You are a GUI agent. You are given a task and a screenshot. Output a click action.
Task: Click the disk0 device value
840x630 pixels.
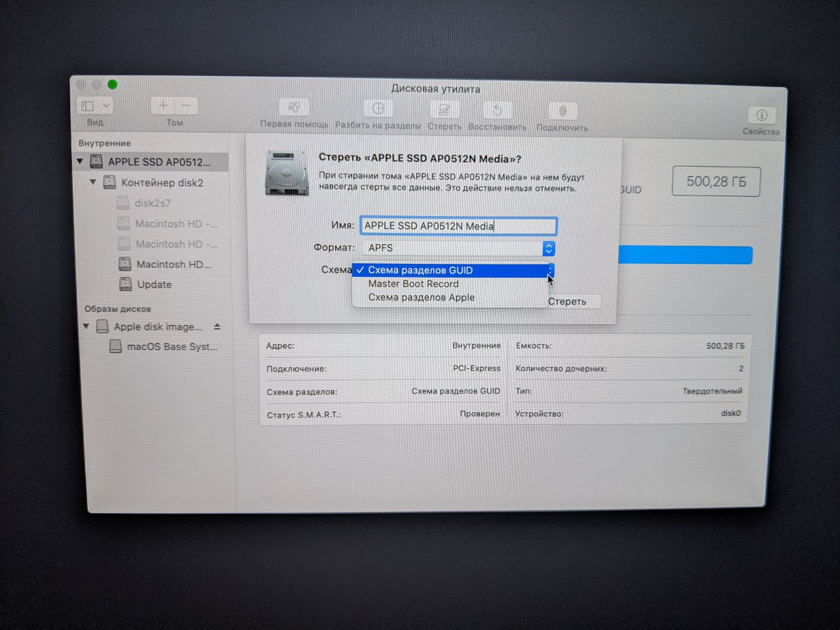click(730, 413)
